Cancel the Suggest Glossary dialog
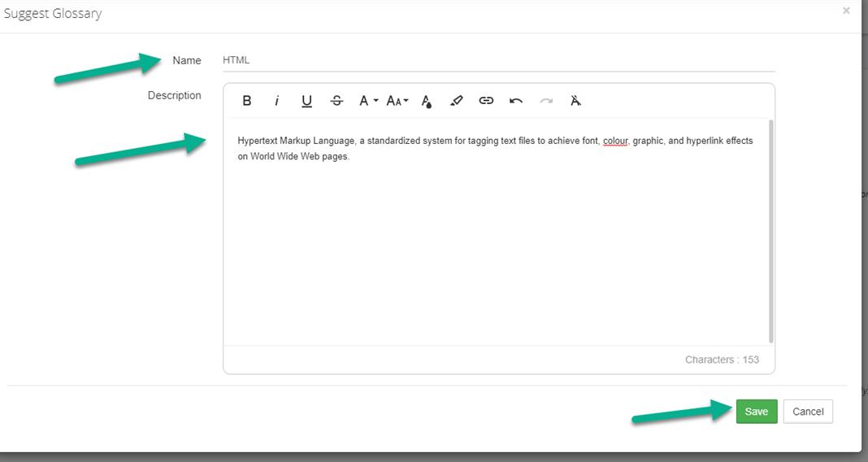This screenshot has width=868, height=462. coord(808,412)
